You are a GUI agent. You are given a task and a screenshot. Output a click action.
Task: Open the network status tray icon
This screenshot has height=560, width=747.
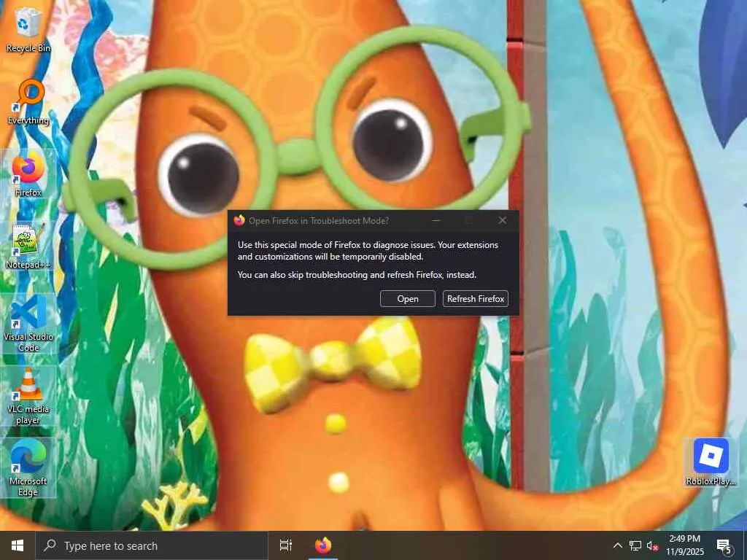click(x=635, y=545)
